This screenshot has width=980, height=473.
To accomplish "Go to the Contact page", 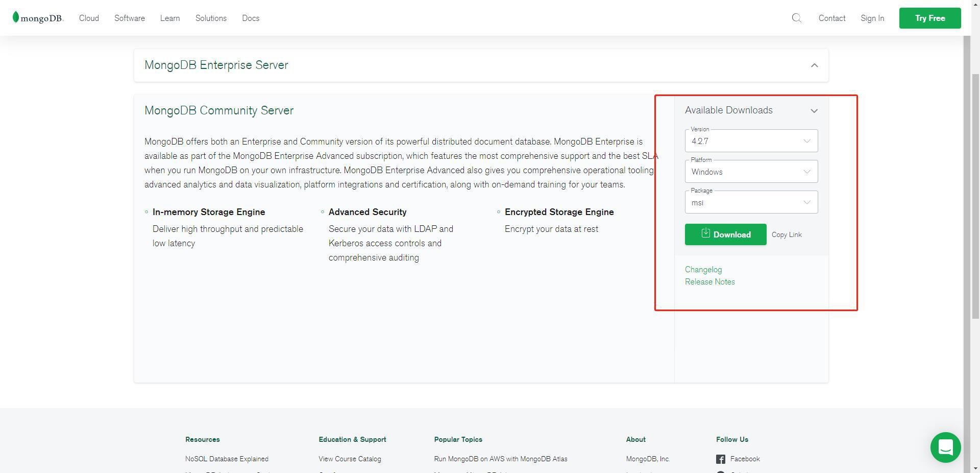I will [832, 18].
